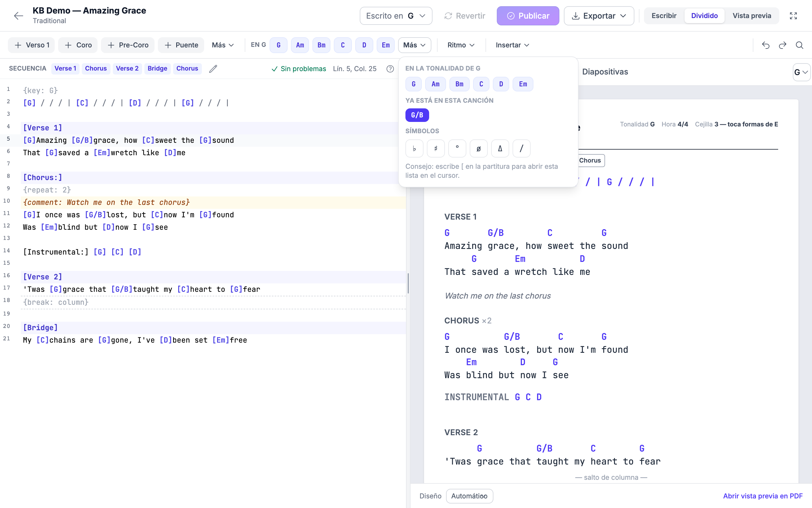The height and width of the screenshot is (508, 812).
Task: Insert the diminished ° symbol
Action: [457, 148]
